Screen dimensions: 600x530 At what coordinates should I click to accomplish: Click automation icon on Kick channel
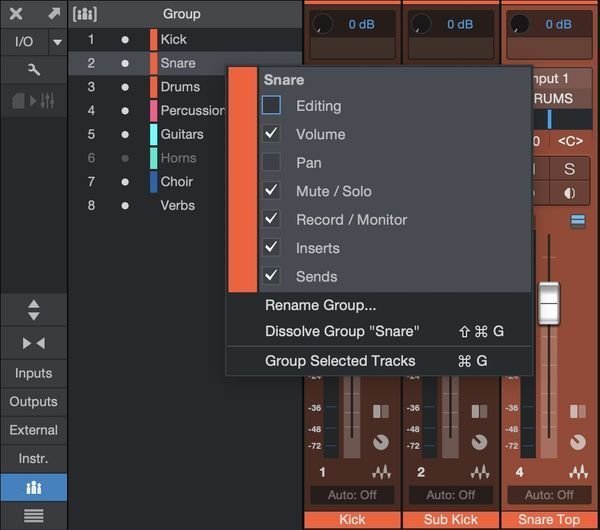click(x=380, y=472)
